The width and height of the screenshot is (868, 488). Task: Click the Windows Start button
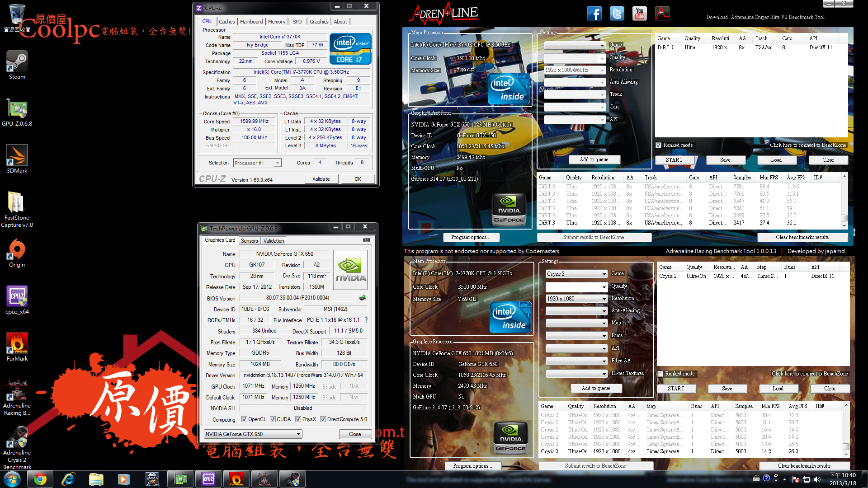[x=12, y=479]
